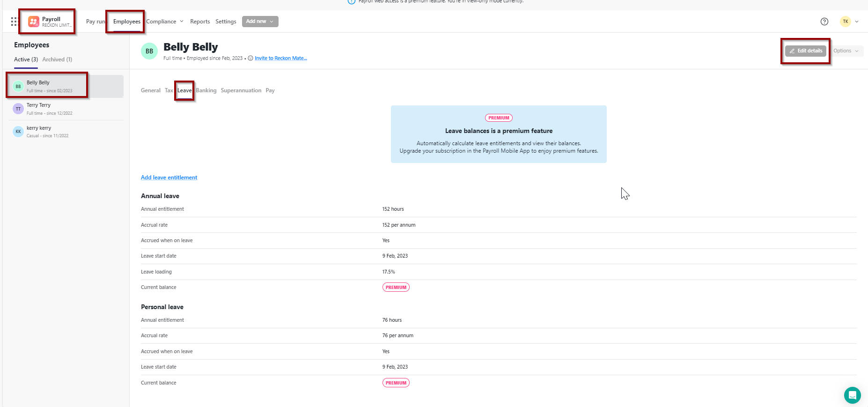The width and height of the screenshot is (868, 407).
Task: Open the Tax tab
Action: click(x=169, y=90)
